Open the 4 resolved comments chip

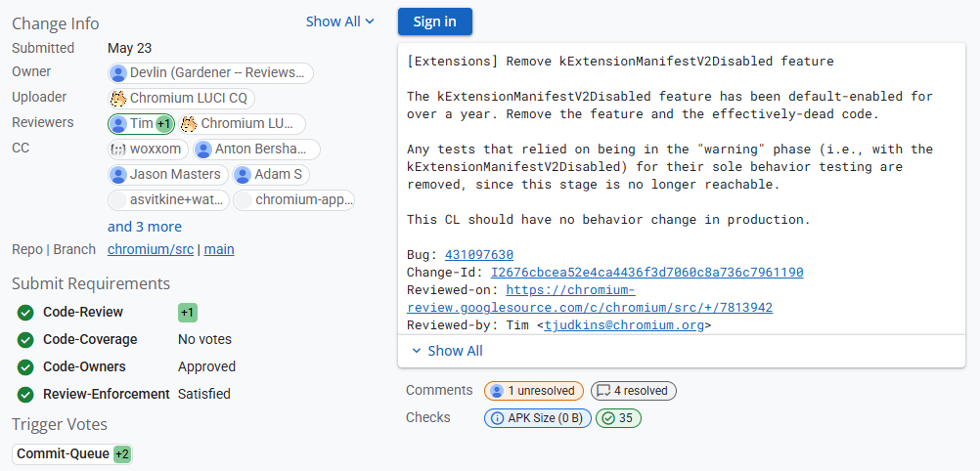[x=633, y=391]
